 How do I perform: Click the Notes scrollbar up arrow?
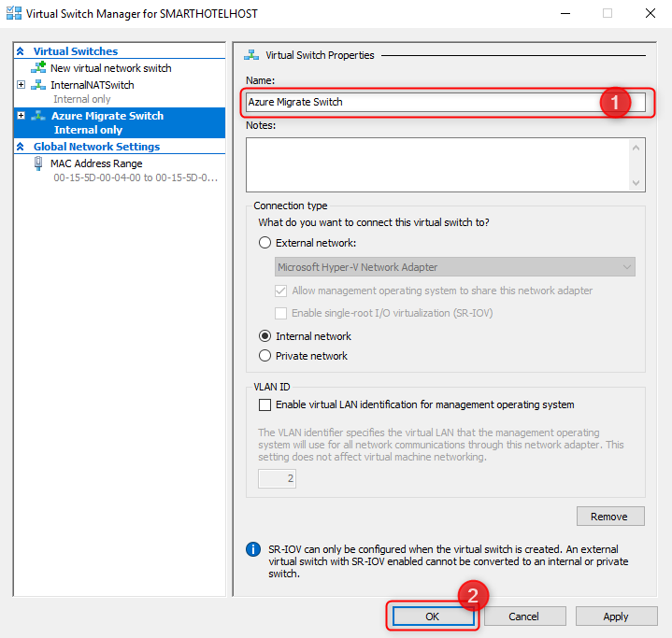pyautogui.click(x=636, y=148)
